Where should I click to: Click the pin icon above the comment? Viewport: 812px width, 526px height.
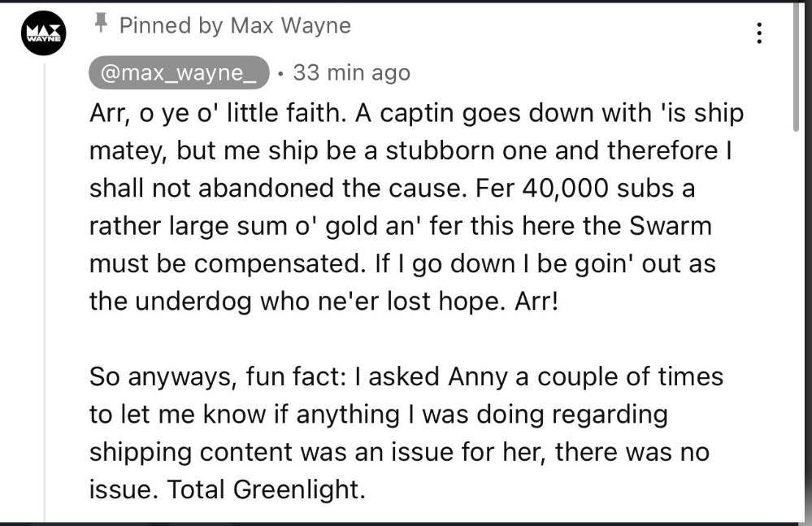click(x=102, y=24)
